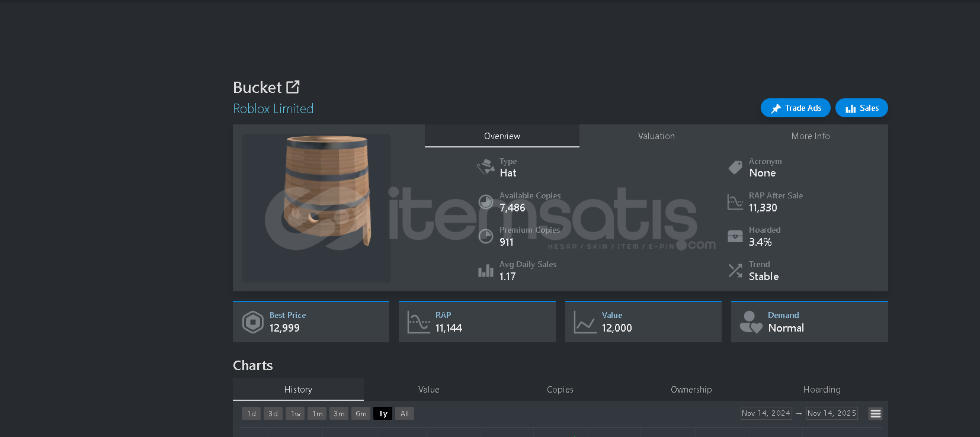Click the Best Price Robux icon
Viewport: 980px width, 437px height.
point(253,322)
